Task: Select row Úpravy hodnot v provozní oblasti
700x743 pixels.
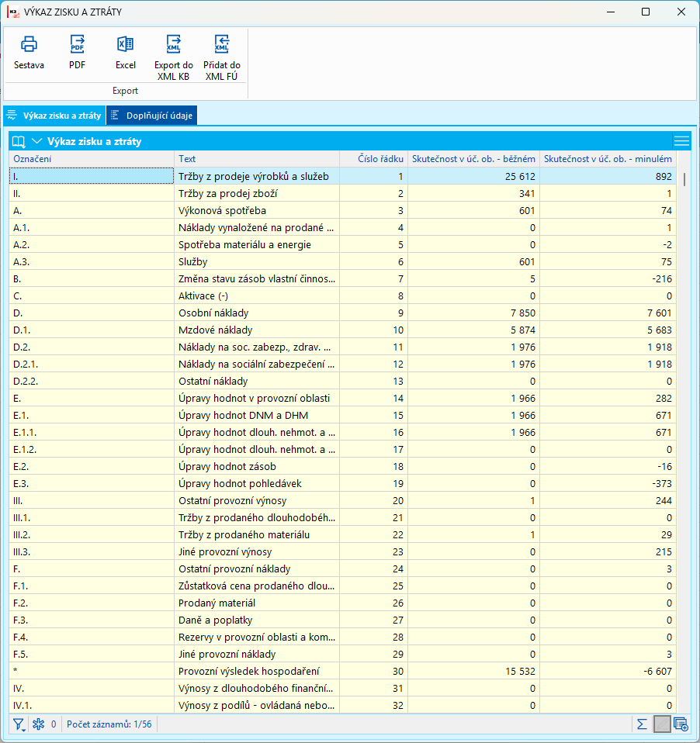Action: [342, 398]
